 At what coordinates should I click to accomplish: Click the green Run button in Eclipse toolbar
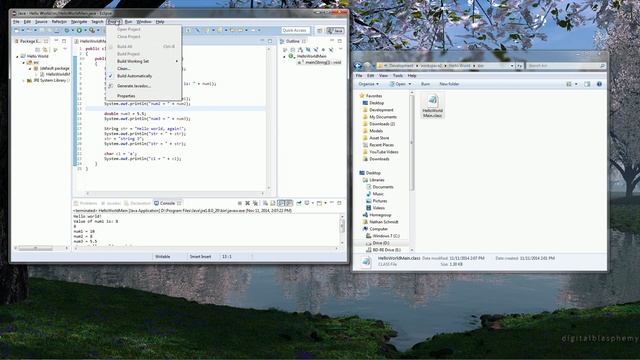[79, 30]
